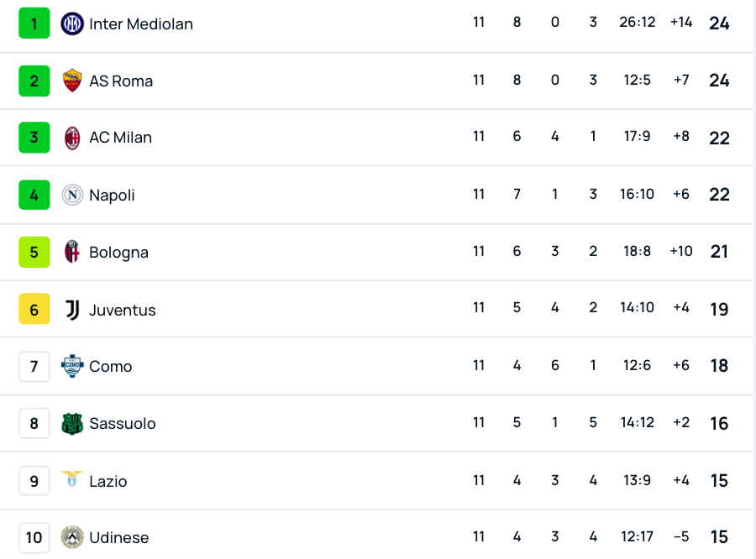756x559 pixels.
Task: Open the AS Roma team link
Action: tap(121, 81)
